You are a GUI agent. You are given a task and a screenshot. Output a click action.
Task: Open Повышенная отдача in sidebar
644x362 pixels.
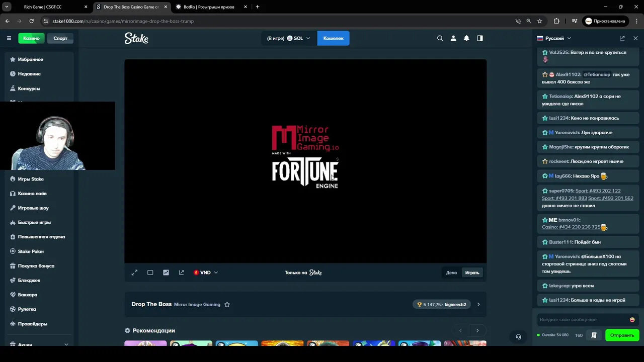click(39, 237)
